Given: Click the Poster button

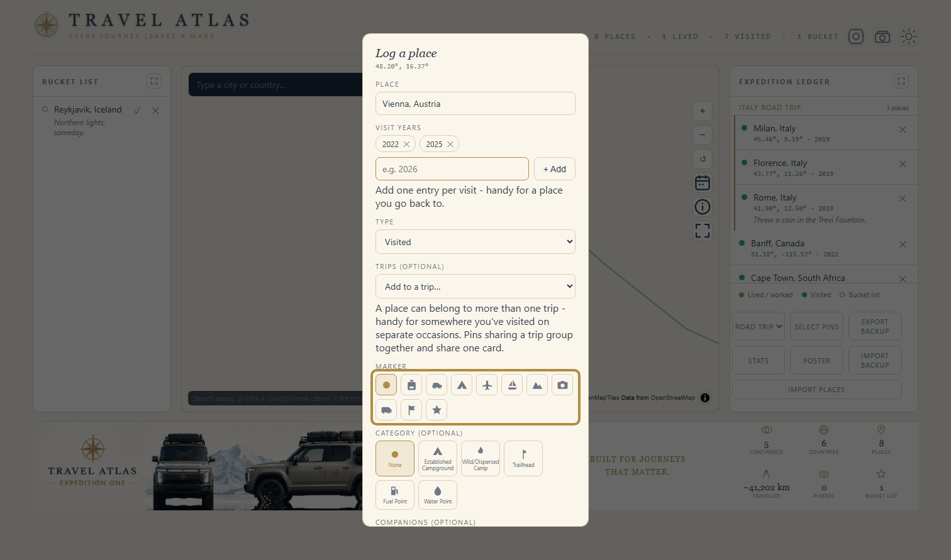Looking at the screenshot, I should point(816,360).
